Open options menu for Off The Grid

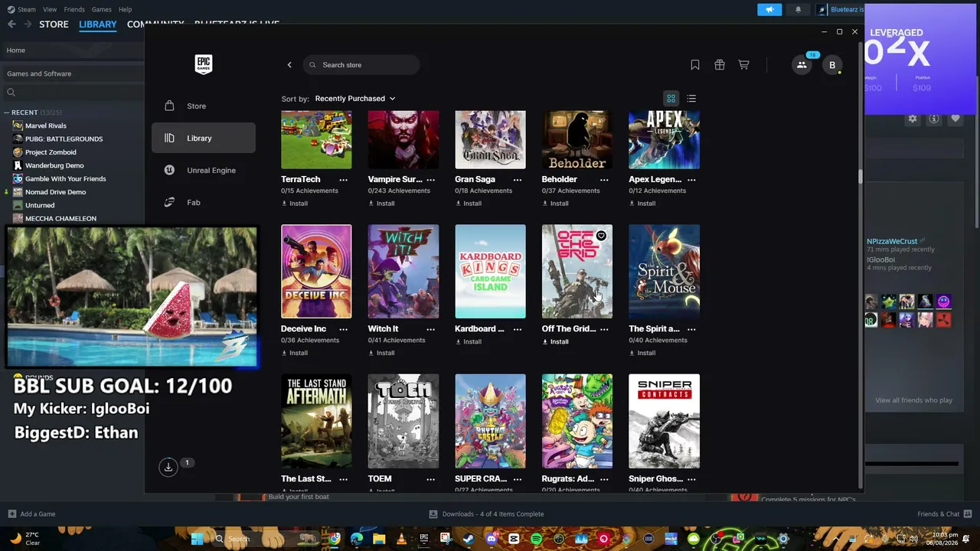click(604, 329)
